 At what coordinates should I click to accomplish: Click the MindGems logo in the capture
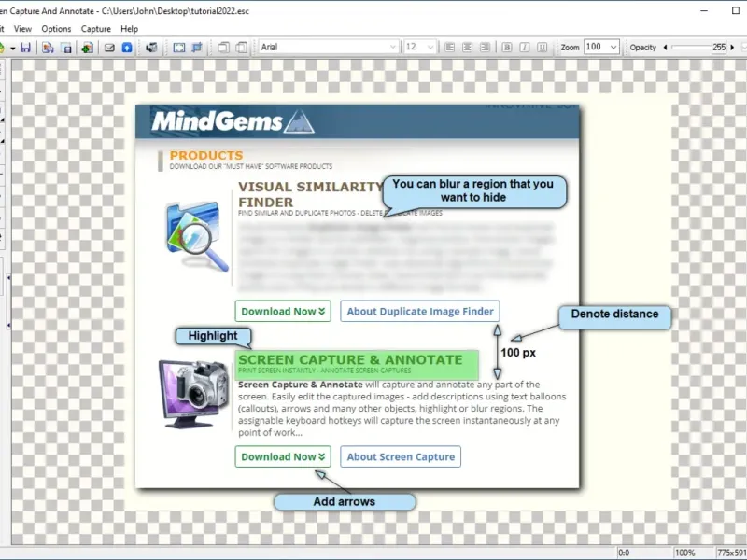pos(233,122)
